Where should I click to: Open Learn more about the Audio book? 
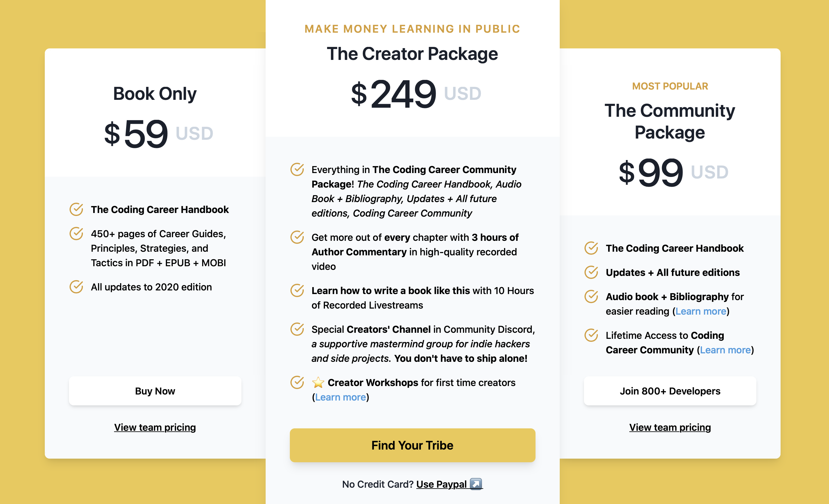(x=700, y=311)
